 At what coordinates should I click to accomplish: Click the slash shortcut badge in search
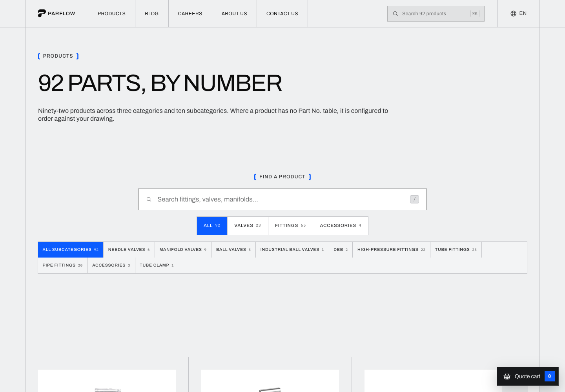(414, 200)
